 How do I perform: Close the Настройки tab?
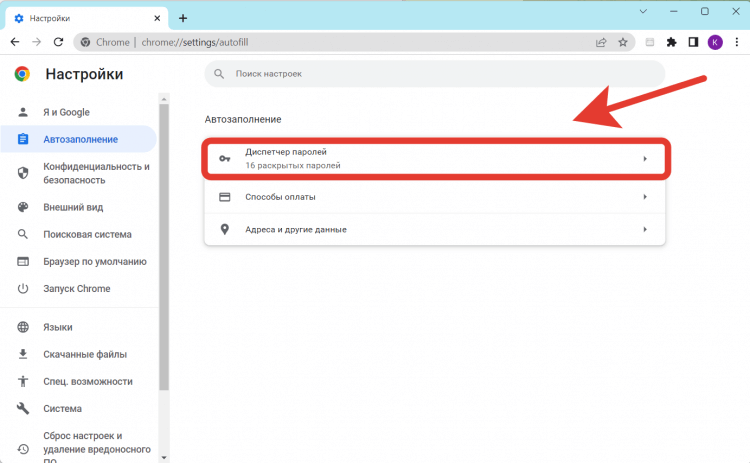click(157, 18)
